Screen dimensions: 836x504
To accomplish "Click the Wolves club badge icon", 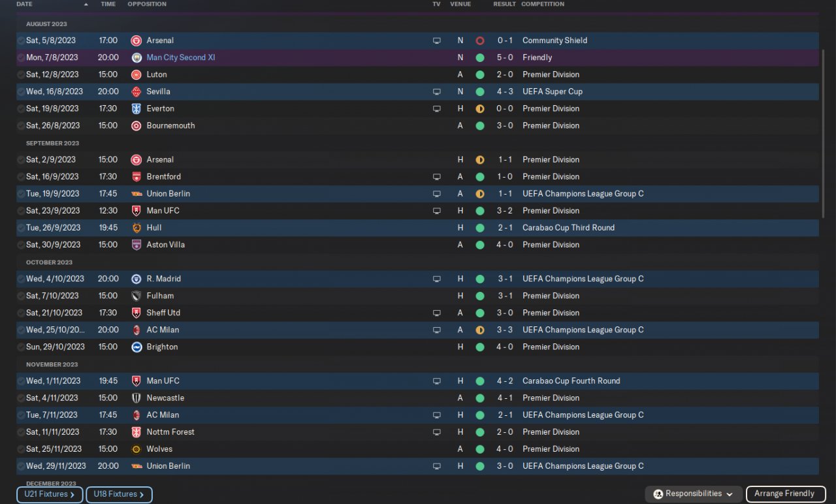I will coord(136,449).
